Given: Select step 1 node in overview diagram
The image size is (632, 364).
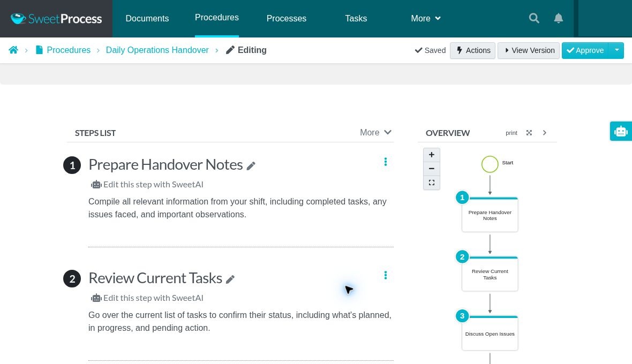Looking at the screenshot, I should point(490,215).
